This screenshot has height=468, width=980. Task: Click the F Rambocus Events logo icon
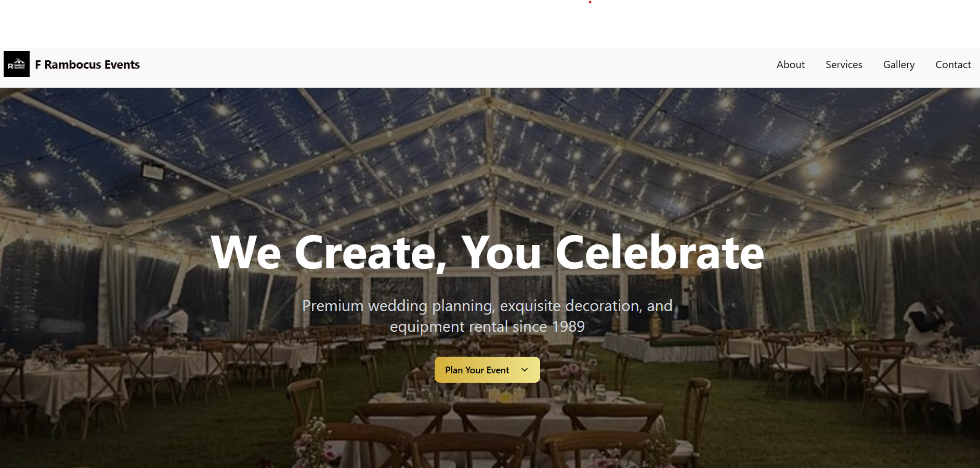(x=17, y=64)
